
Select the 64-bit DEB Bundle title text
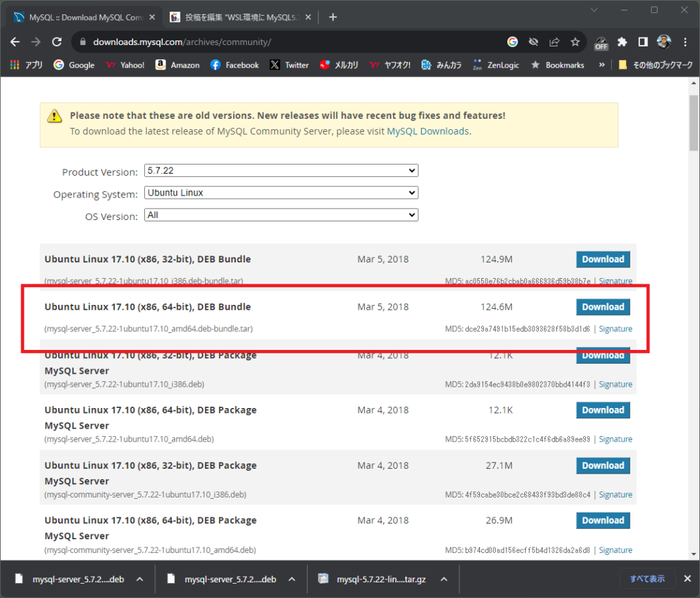148,307
